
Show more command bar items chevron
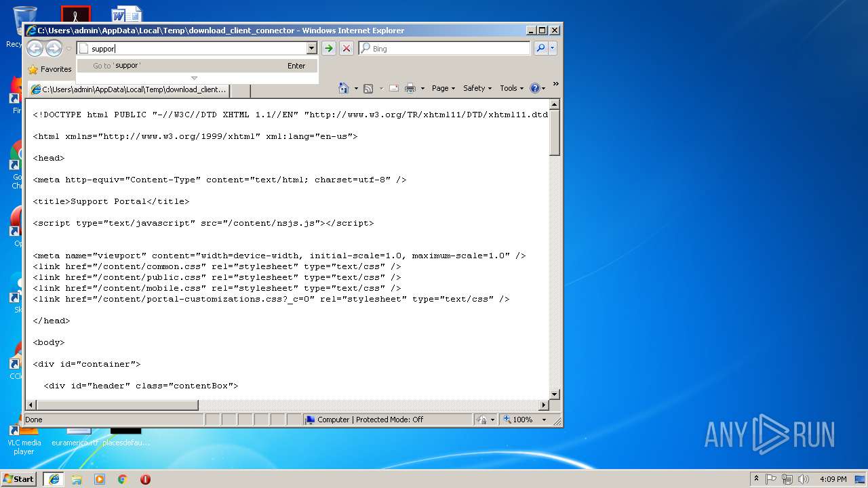click(x=556, y=84)
